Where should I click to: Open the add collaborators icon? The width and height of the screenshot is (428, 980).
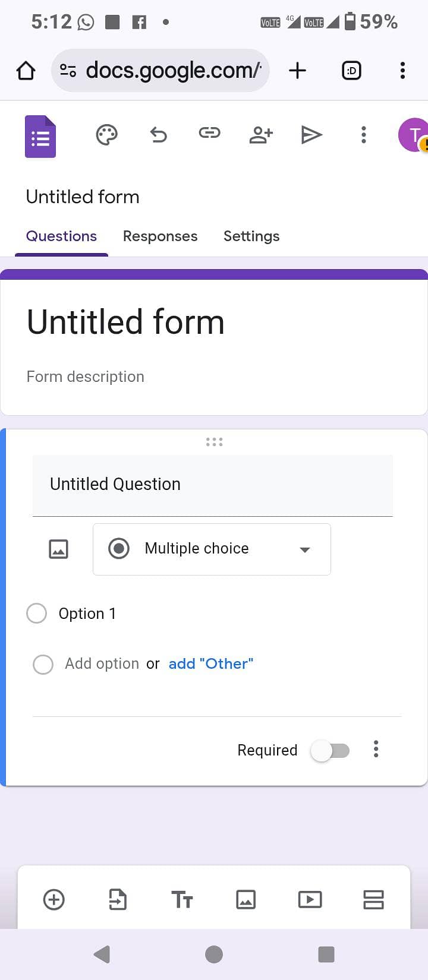pyautogui.click(x=260, y=135)
